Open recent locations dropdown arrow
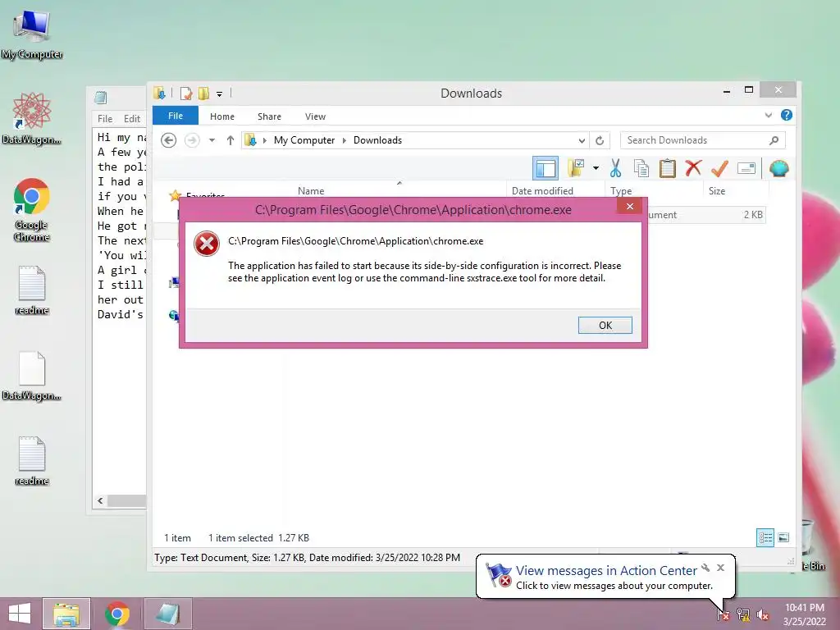This screenshot has width=840, height=630. coord(212,140)
